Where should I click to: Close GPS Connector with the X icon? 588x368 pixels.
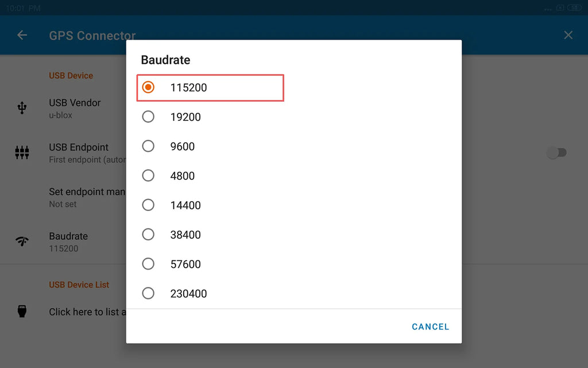[568, 35]
